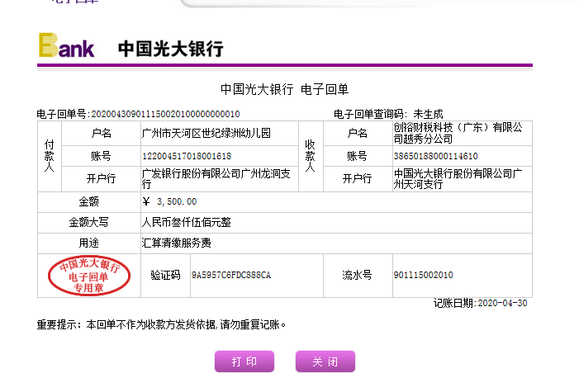
Task: Select payer bank 广发银行股份有限公司广州龙洞支行
Action: [216, 178]
